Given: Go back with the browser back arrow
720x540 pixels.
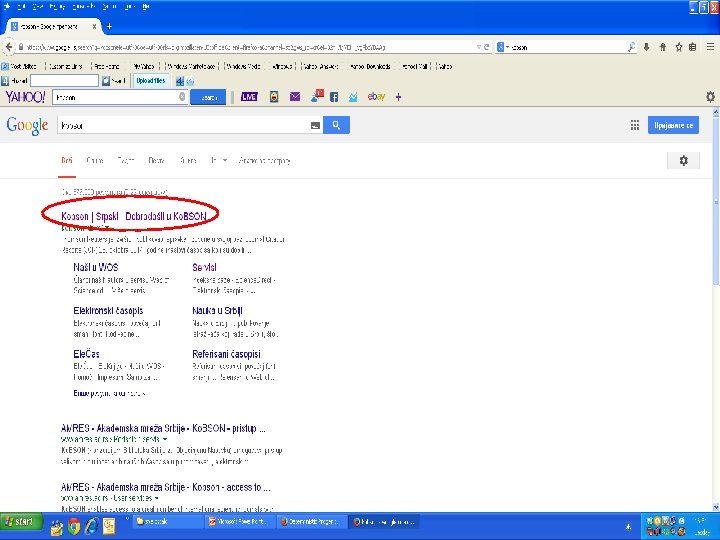Looking at the screenshot, I should tap(9, 47).
